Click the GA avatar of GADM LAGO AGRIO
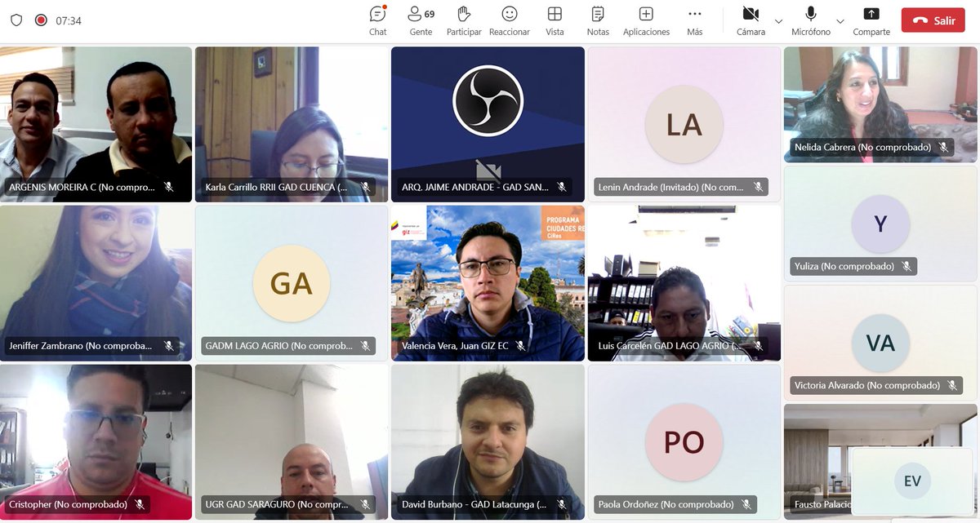Screen dimensions: 980x523 pyautogui.click(x=292, y=283)
